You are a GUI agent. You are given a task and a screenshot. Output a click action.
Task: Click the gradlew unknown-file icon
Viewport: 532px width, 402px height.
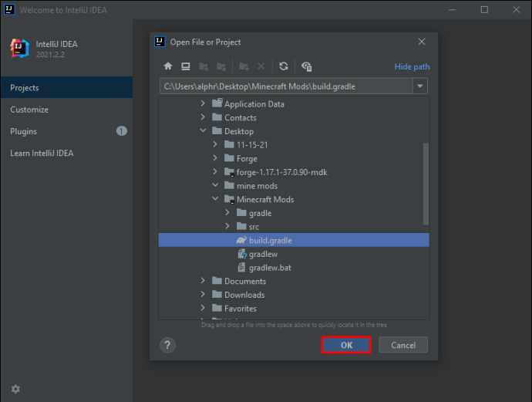coord(242,254)
